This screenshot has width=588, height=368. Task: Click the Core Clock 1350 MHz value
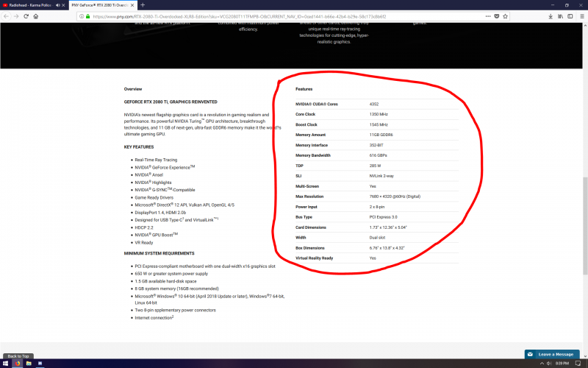click(x=379, y=114)
